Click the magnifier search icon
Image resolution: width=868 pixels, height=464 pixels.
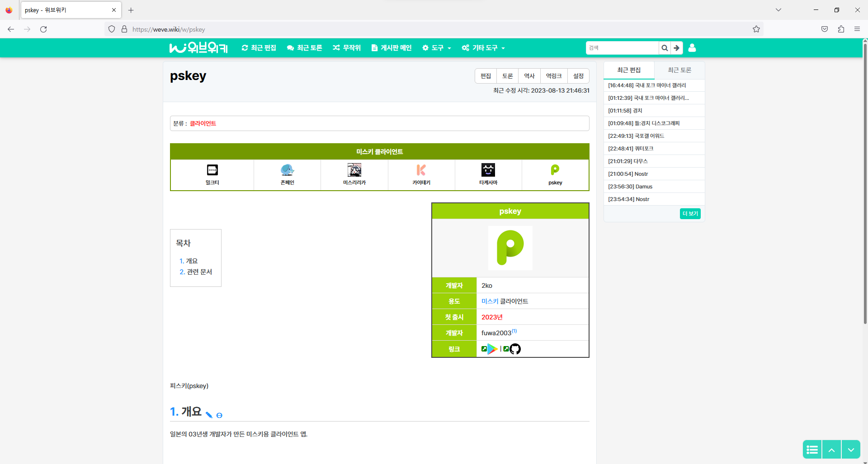pyautogui.click(x=665, y=47)
